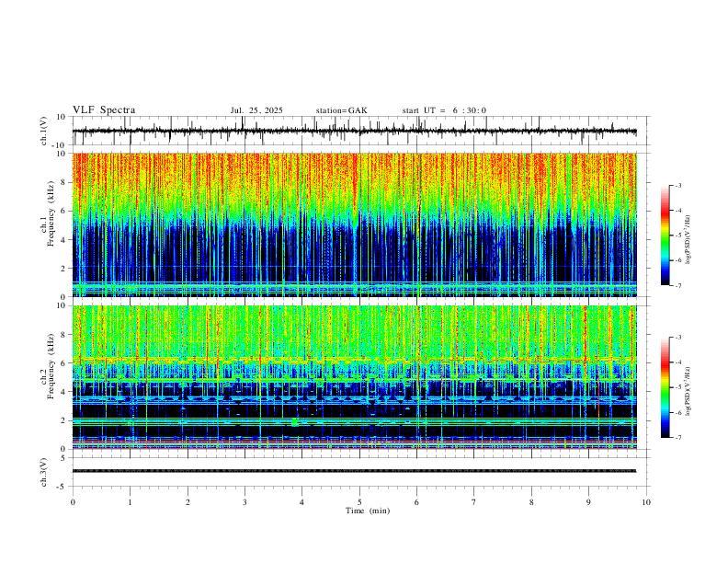Click tick label "9" on the time axis
The height and width of the screenshot is (563, 728).
[588, 502]
